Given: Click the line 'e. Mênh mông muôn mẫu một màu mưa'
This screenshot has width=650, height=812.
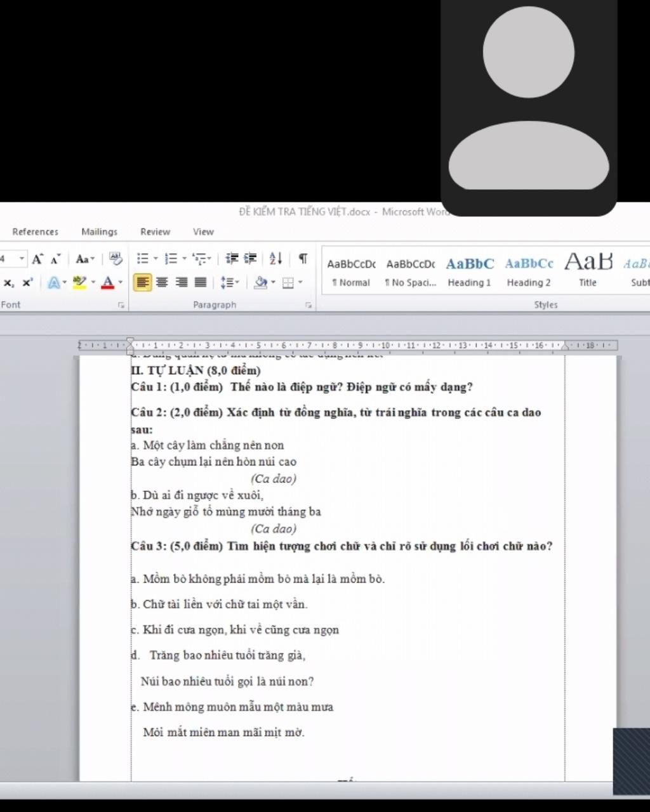Looking at the screenshot, I should [232, 707].
